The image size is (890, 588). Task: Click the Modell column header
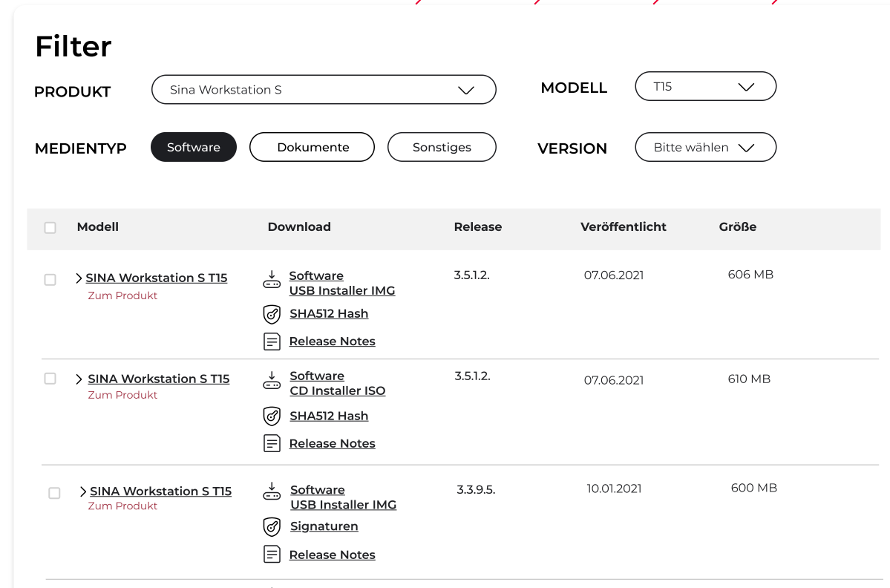(x=98, y=227)
